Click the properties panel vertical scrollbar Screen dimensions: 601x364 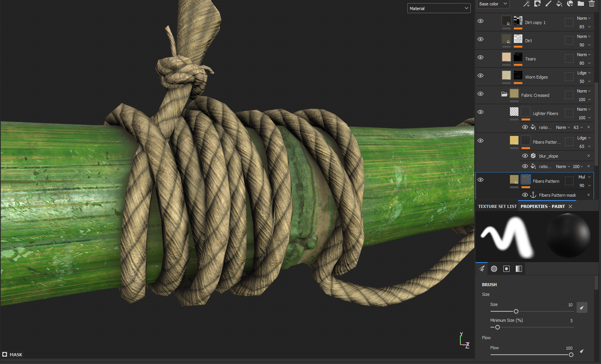click(596, 283)
